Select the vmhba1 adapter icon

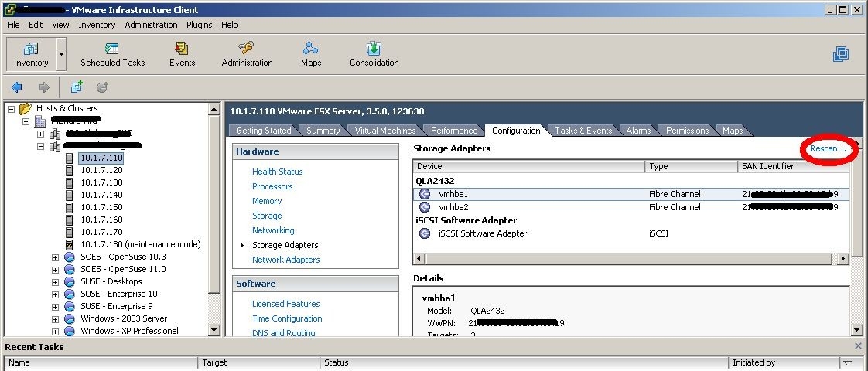click(425, 194)
